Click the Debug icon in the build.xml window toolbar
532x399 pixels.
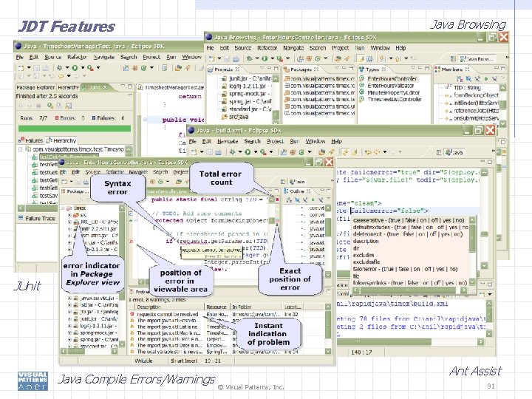[x=233, y=152]
